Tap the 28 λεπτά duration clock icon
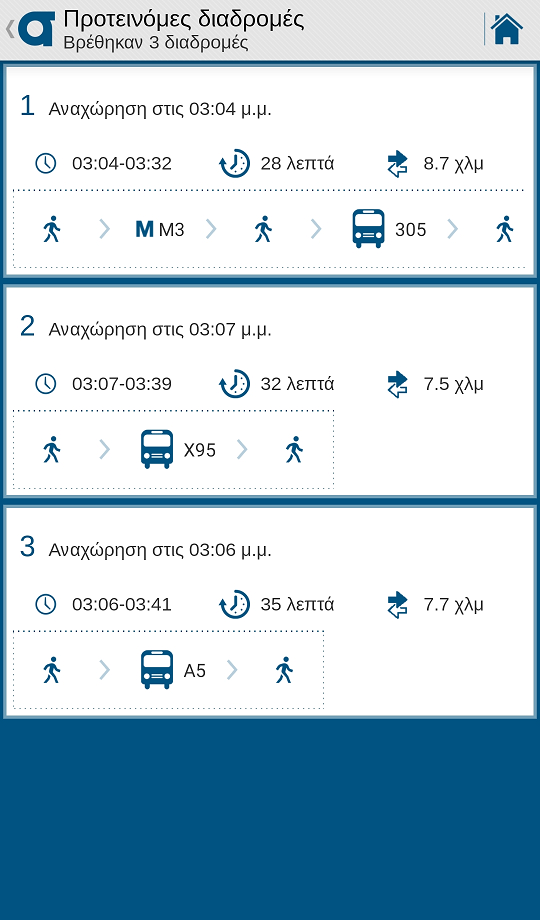This screenshot has height=920, width=540. [x=234, y=163]
